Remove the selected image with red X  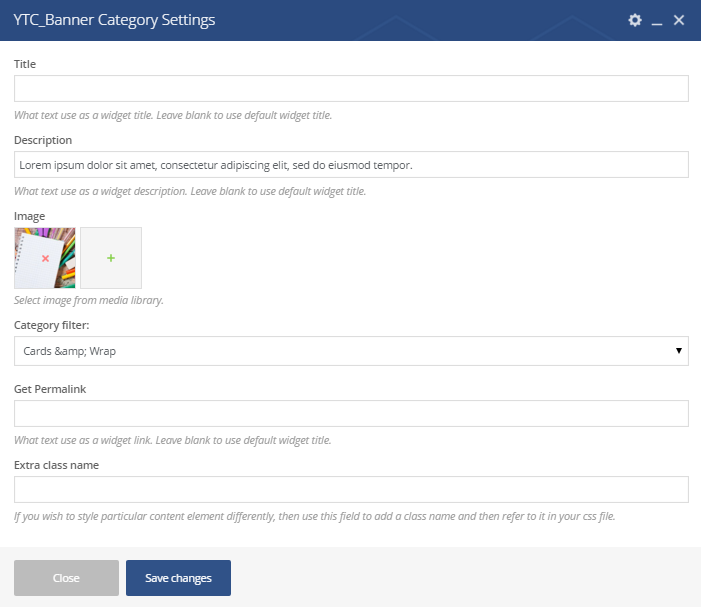pos(45,258)
